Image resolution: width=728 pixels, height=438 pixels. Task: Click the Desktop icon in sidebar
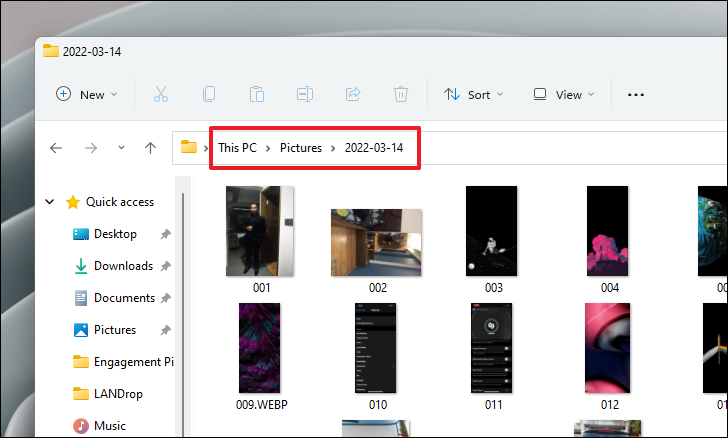click(81, 234)
